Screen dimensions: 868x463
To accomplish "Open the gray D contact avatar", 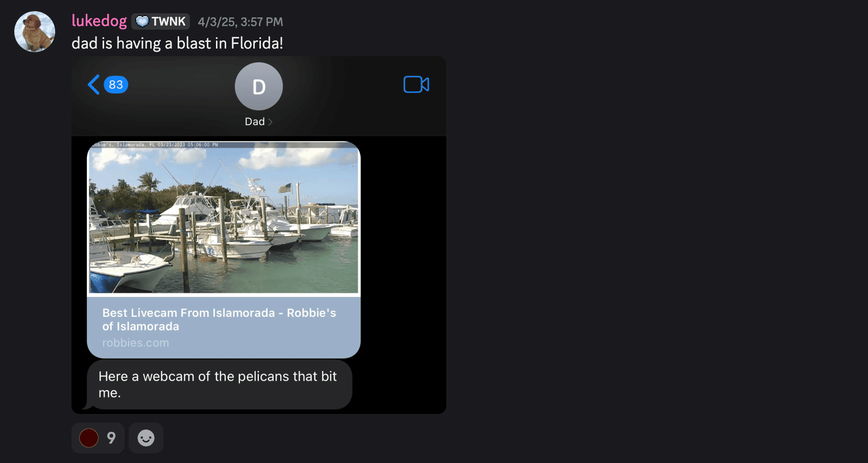I will click(259, 86).
